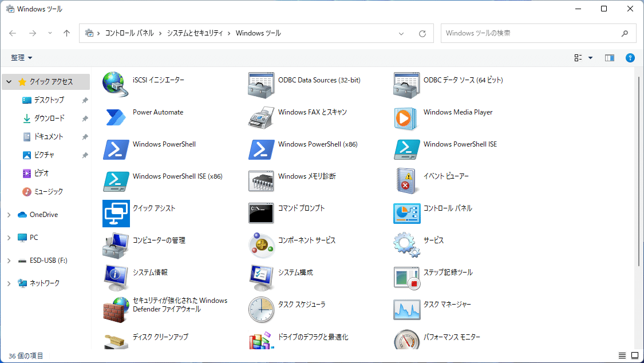Screen dimensions: 644x363
Task: Open the recent locations dropdown arrow
Action: pos(50,33)
